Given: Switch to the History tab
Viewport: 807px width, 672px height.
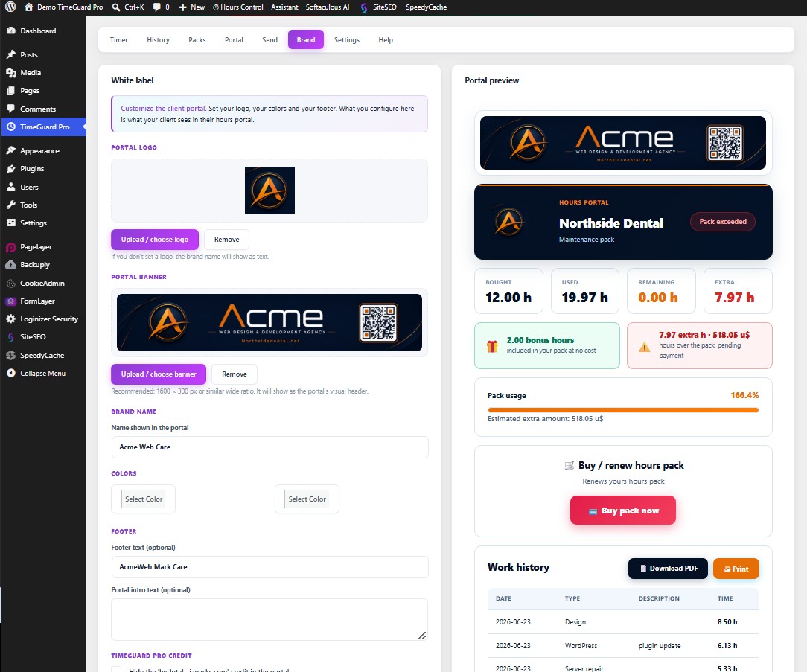Looking at the screenshot, I should coord(158,39).
